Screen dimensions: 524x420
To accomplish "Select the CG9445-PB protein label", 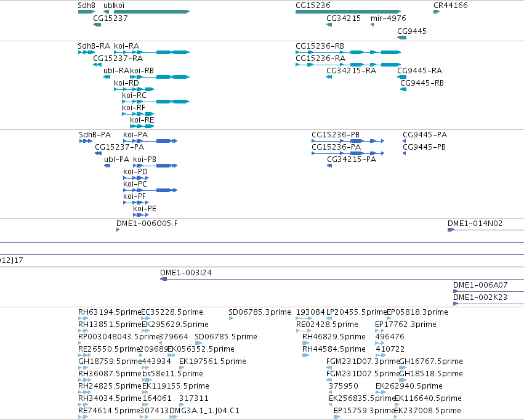I will 424,147.
